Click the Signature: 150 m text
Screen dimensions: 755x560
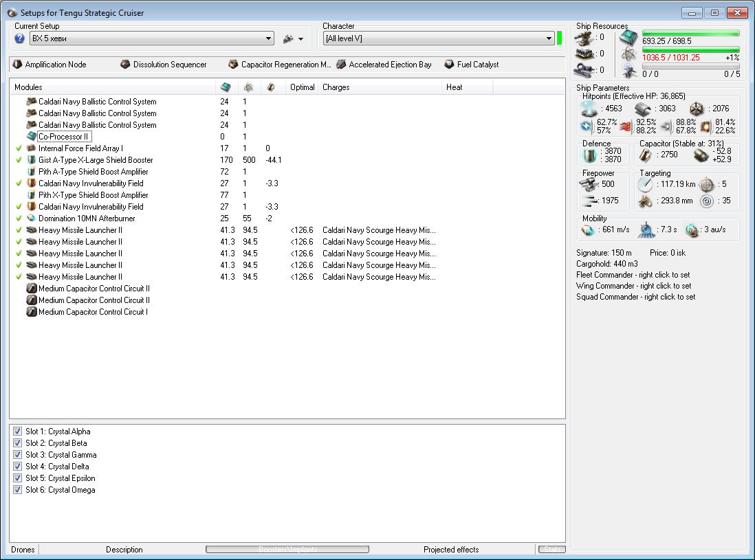coord(604,253)
